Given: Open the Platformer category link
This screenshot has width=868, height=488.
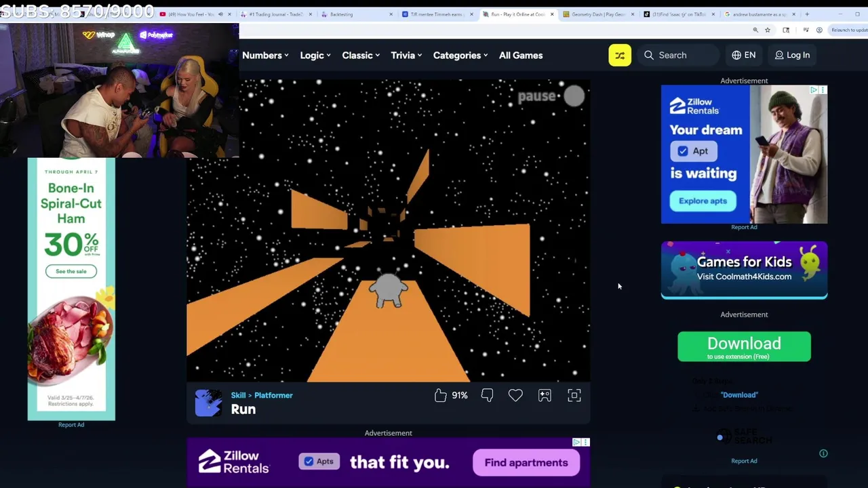Looking at the screenshot, I should (x=273, y=395).
